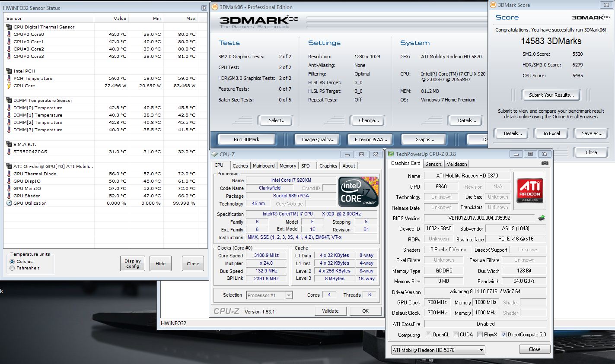Click the Hide button in HWiNFO32
The image size is (615, 364).
[x=161, y=263]
